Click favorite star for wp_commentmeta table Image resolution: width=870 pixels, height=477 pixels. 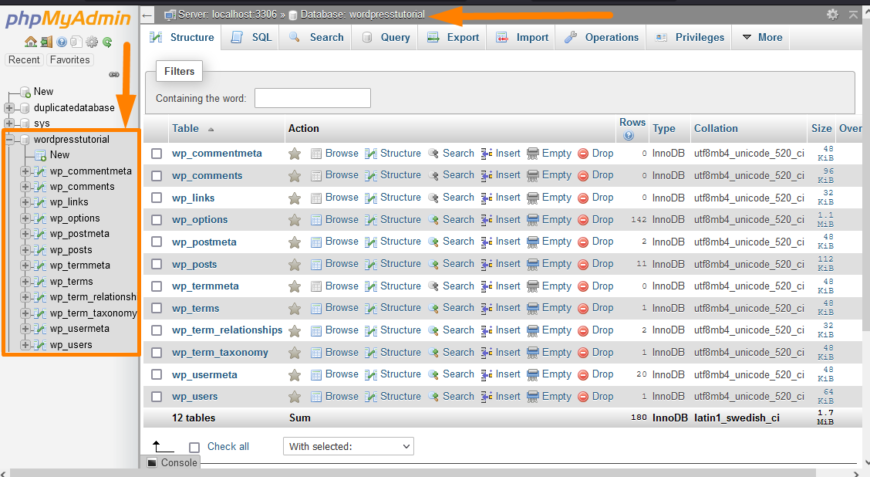[294, 154]
